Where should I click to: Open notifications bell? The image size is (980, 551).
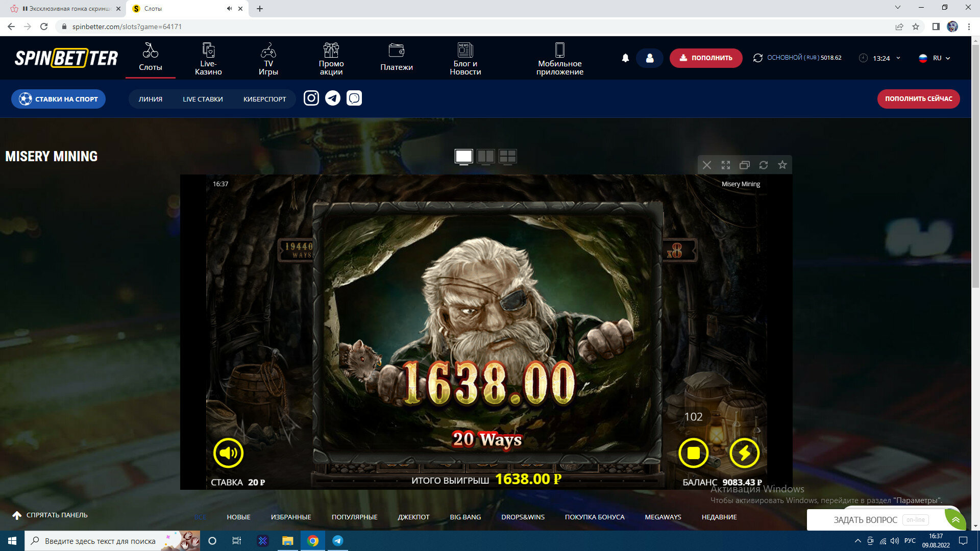(625, 58)
